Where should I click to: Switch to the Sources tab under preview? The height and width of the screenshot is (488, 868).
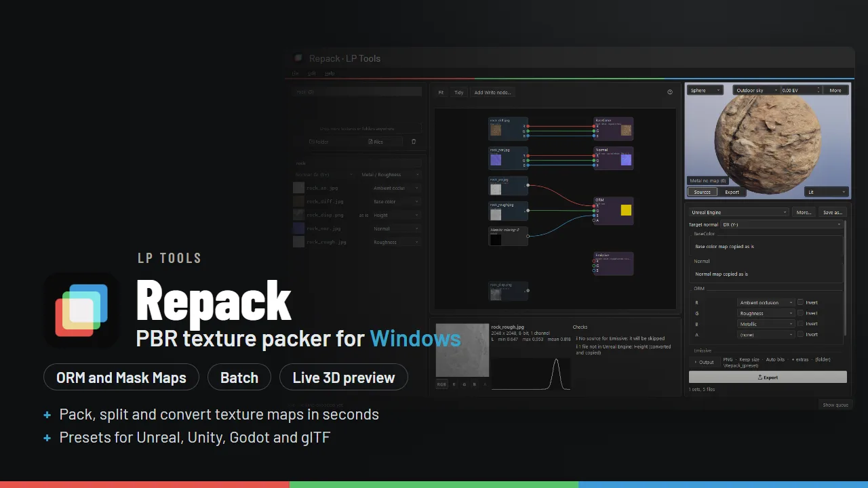[703, 192]
